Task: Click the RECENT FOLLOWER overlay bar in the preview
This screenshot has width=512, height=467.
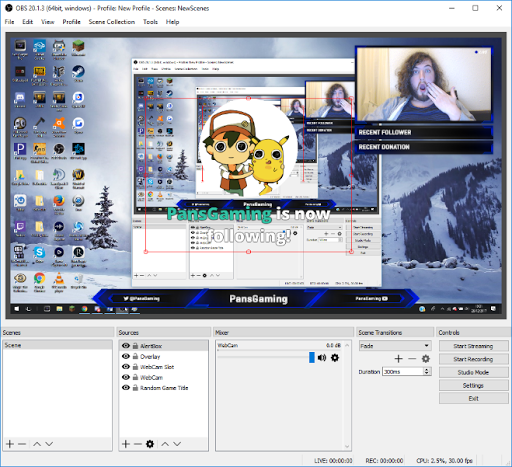Action: (423, 132)
